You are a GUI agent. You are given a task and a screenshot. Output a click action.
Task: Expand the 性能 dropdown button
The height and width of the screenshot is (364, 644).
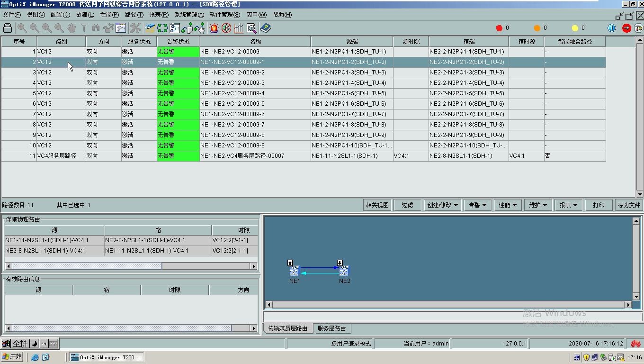coord(508,205)
